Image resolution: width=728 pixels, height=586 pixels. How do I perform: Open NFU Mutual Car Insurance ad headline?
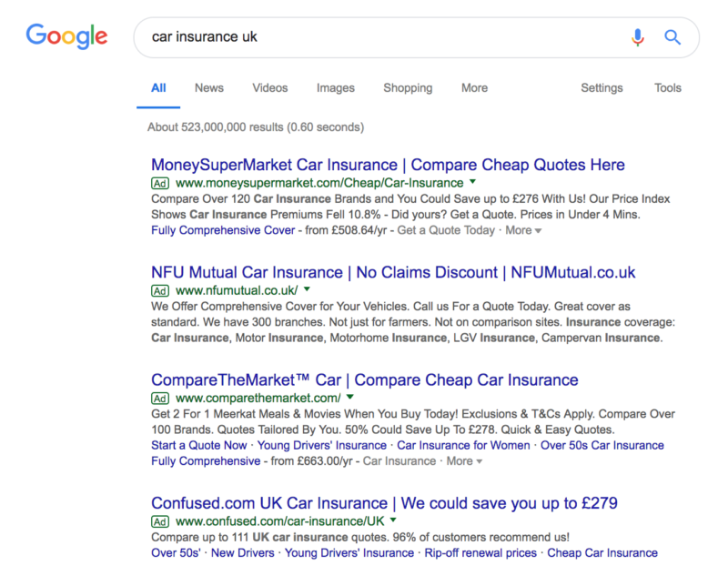click(393, 272)
